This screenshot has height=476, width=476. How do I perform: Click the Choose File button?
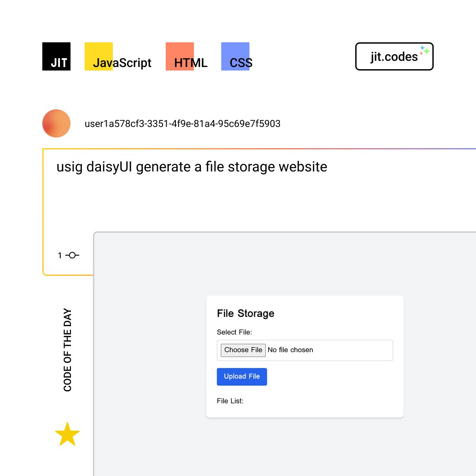click(243, 350)
